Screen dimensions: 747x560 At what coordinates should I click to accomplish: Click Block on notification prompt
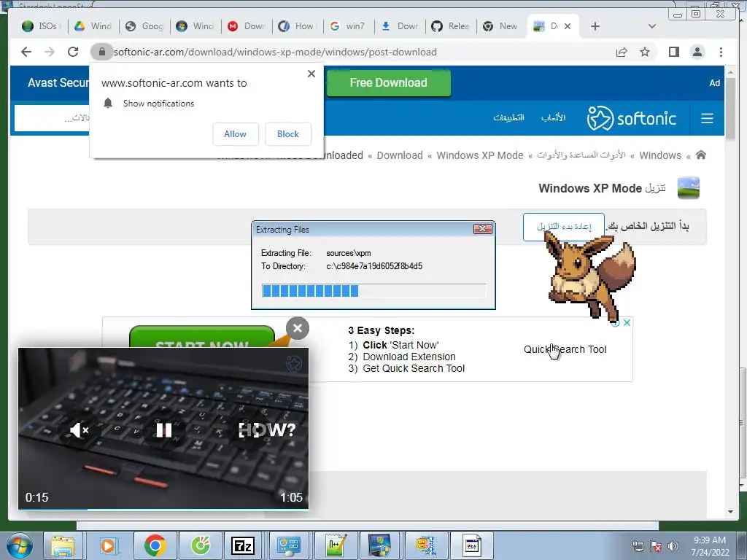(287, 134)
